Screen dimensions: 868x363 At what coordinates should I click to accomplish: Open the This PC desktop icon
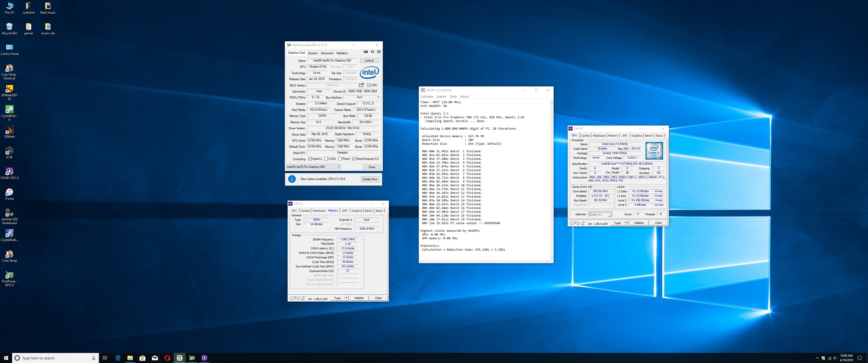pyautogui.click(x=9, y=8)
